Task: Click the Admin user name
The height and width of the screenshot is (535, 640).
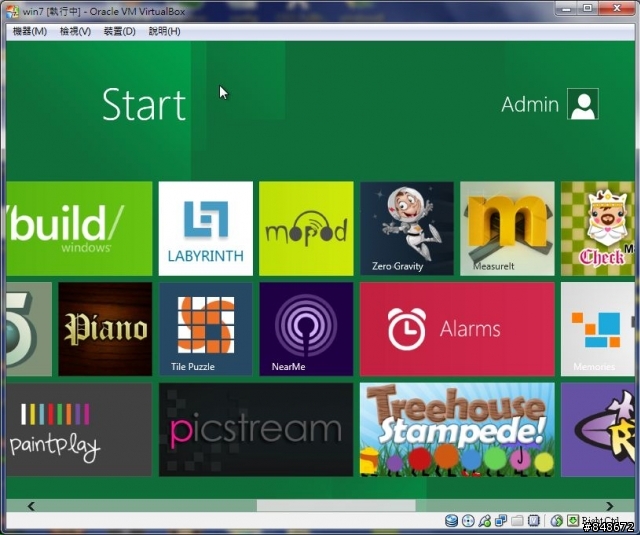Action: coord(530,104)
